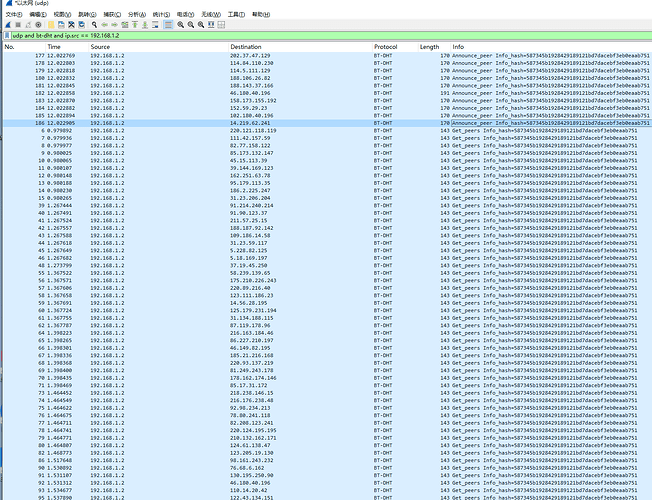The image size is (652, 500).
Task: Toggle auto-scroll during live capture
Action: (155, 25)
